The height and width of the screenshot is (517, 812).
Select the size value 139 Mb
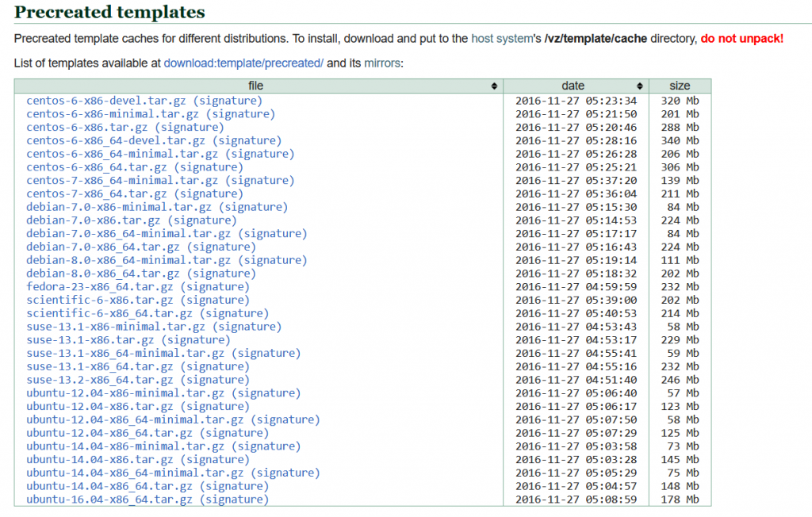pos(680,180)
